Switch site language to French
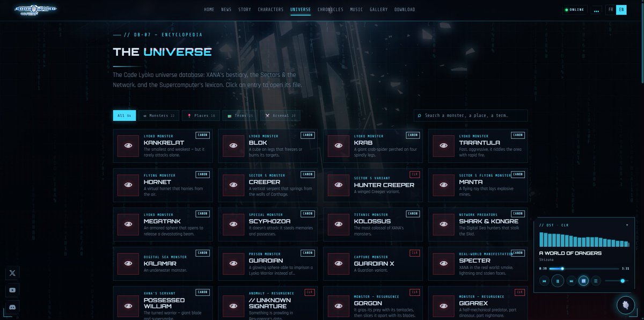The width and height of the screenshot is (644, 320). (611, 10)
